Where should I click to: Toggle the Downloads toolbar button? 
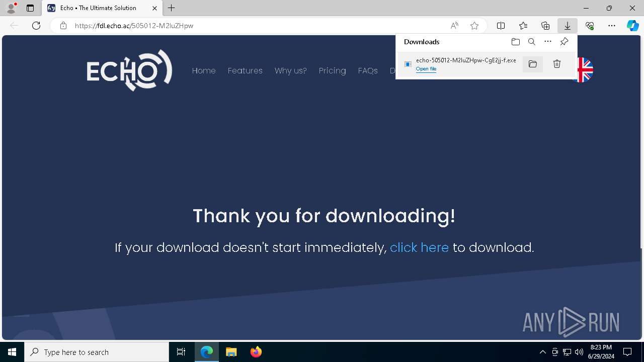click(x=568, y=26)
